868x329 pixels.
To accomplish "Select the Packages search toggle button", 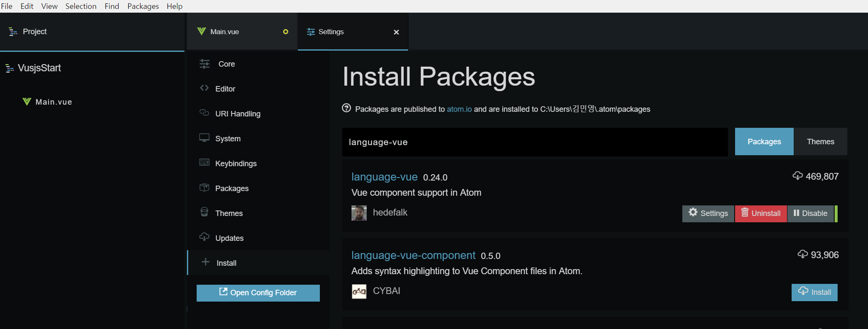I will point(764,142).
